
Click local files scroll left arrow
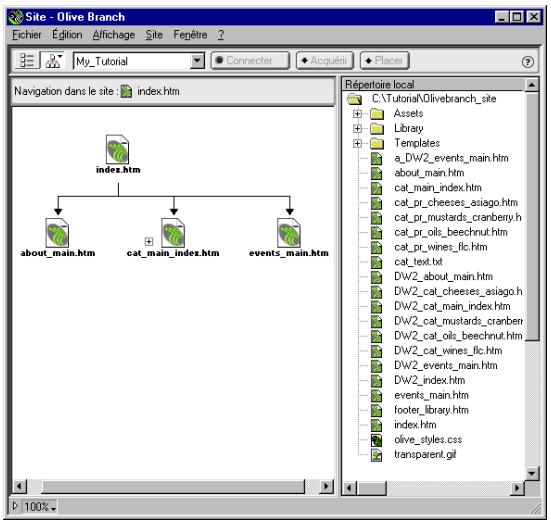pyautogui.click(x=350, y=488)
